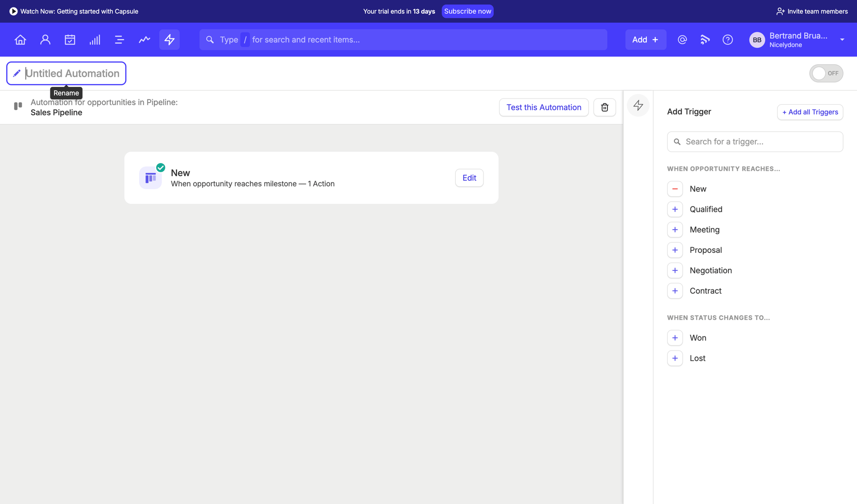Click the Add all Triggers link
Viewport: 857px width, 504px height.
810,112
